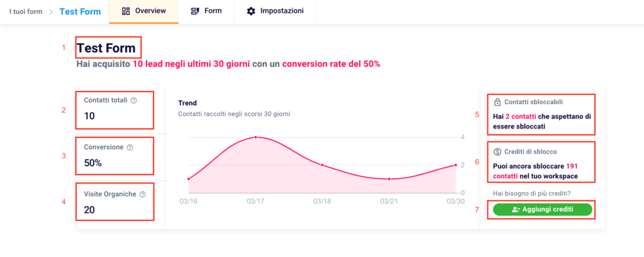Click the dollar coin icon in Crediti di sblocco
This screenshot has height=257, width=644.
pyautogui.click(x=497, y=152)
